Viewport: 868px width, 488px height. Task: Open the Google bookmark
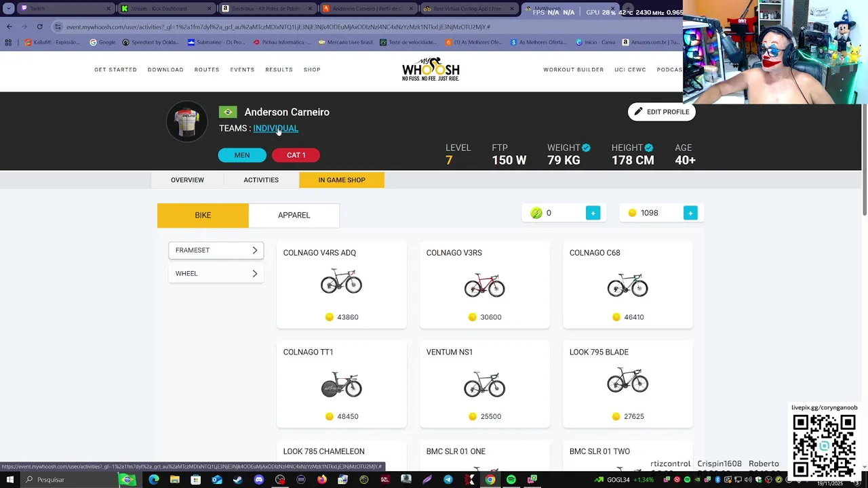point(103,42)
